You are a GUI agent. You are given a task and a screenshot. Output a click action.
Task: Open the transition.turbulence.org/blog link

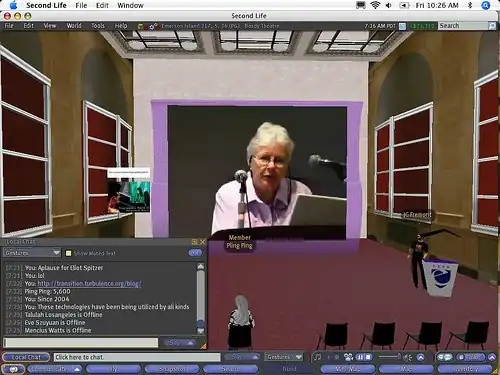(89, 284)
